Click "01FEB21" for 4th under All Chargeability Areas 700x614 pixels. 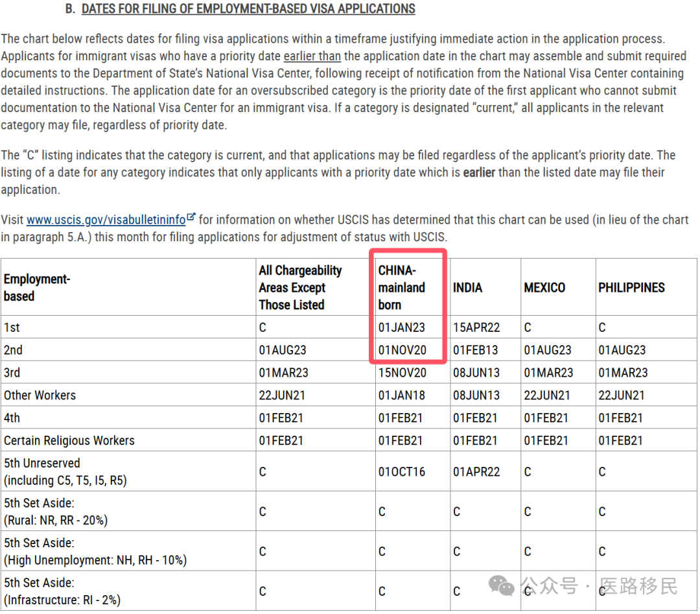point(281,418)
